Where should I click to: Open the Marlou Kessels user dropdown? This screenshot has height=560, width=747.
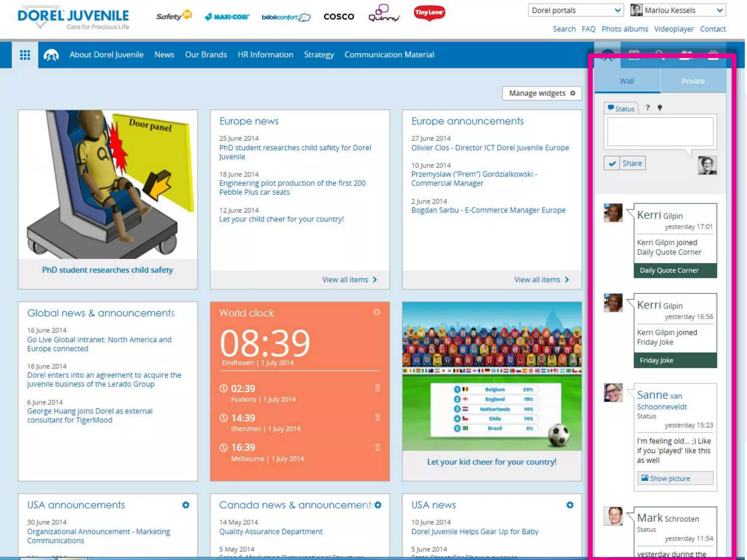click(678, 10)
